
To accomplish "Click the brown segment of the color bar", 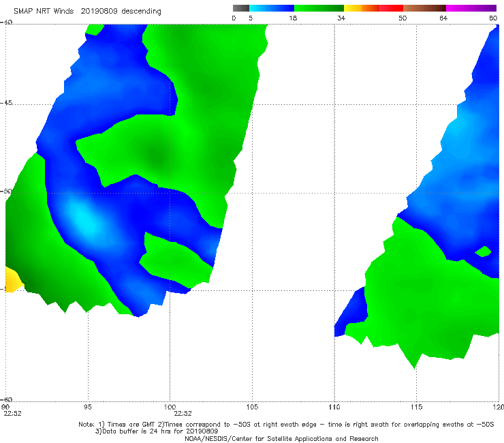I will (x=424, y=8).
